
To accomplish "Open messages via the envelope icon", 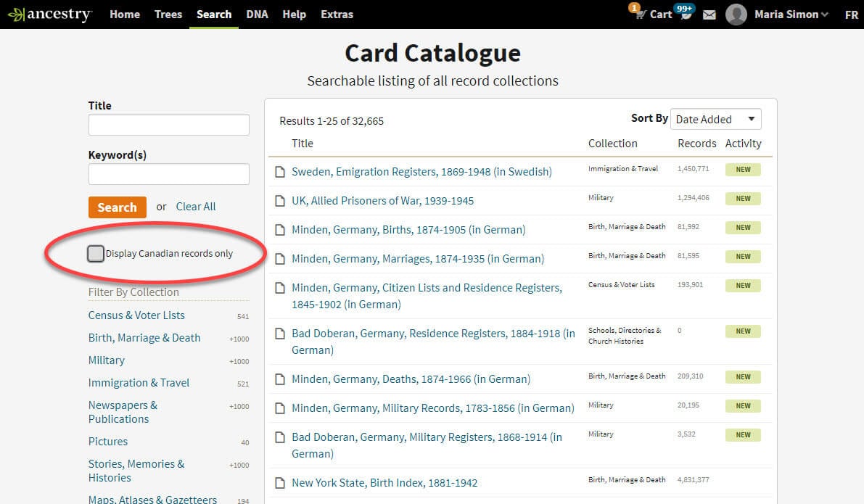I will pos(709,14).
